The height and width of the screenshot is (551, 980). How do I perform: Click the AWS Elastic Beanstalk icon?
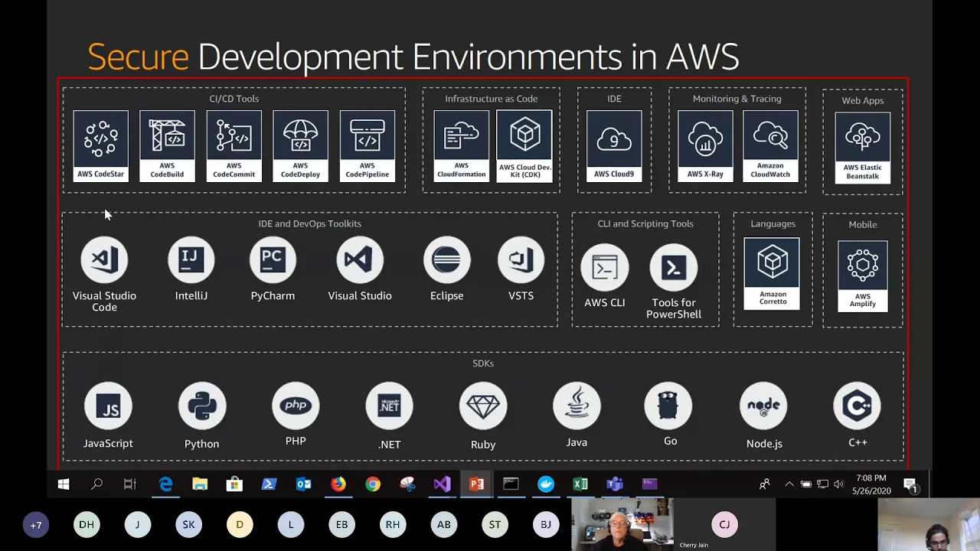(863, 148)
